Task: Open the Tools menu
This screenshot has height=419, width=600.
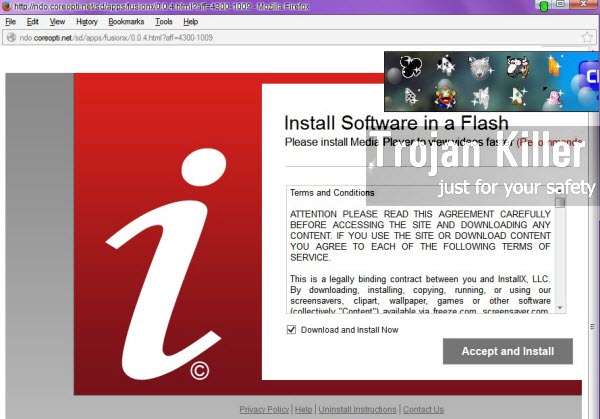Action: 164,21
